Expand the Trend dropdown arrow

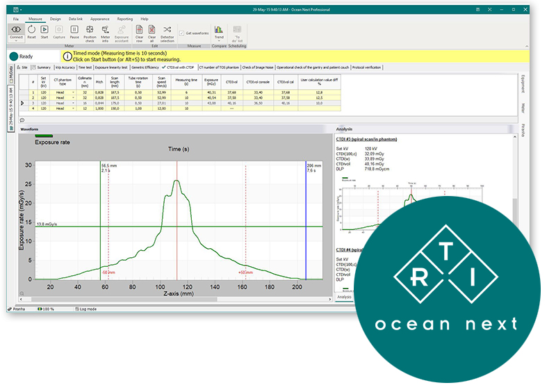(x=219, y=41)
